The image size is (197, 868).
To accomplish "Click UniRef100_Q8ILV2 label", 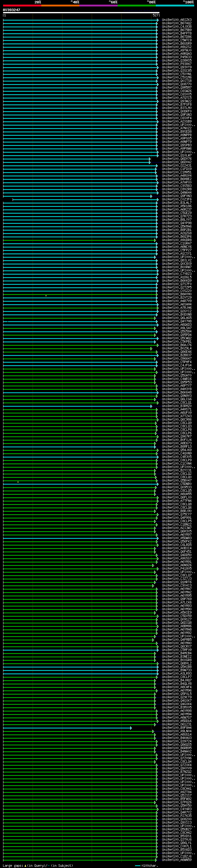I will (177, 260).
